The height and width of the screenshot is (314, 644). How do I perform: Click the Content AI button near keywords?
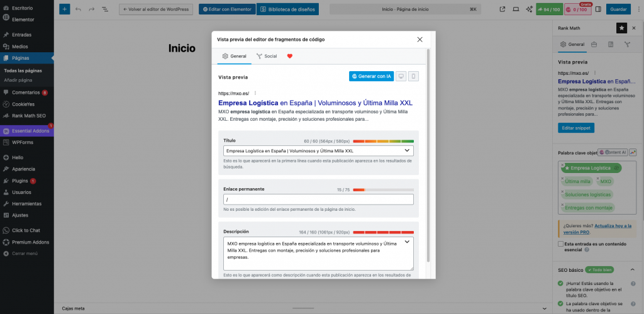(613, 152)
